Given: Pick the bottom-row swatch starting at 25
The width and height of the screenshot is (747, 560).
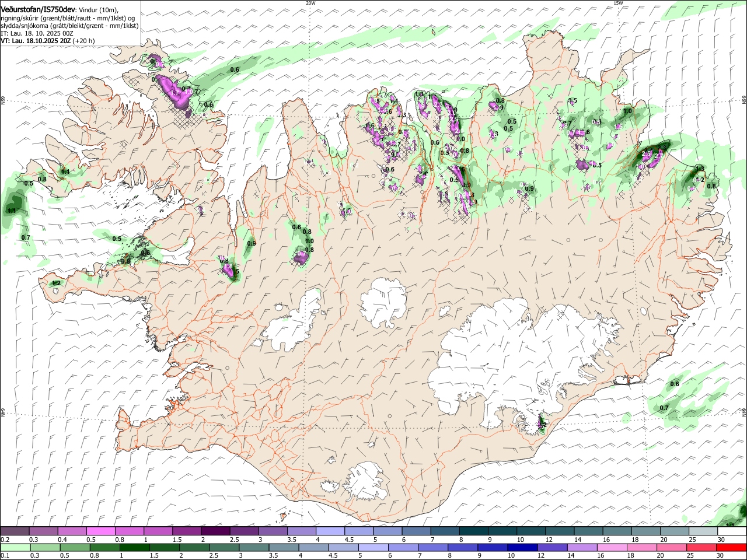Looking at the screenshot, I should click(700, 548).
